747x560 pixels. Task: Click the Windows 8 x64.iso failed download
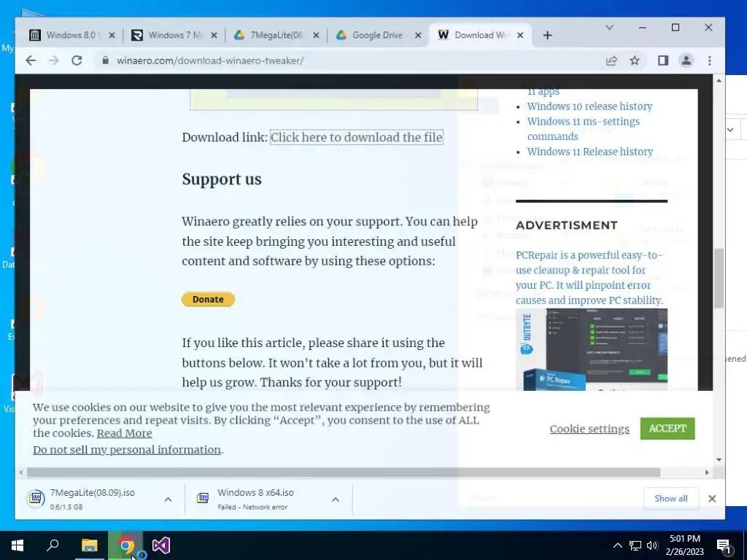tap(258, 499)
